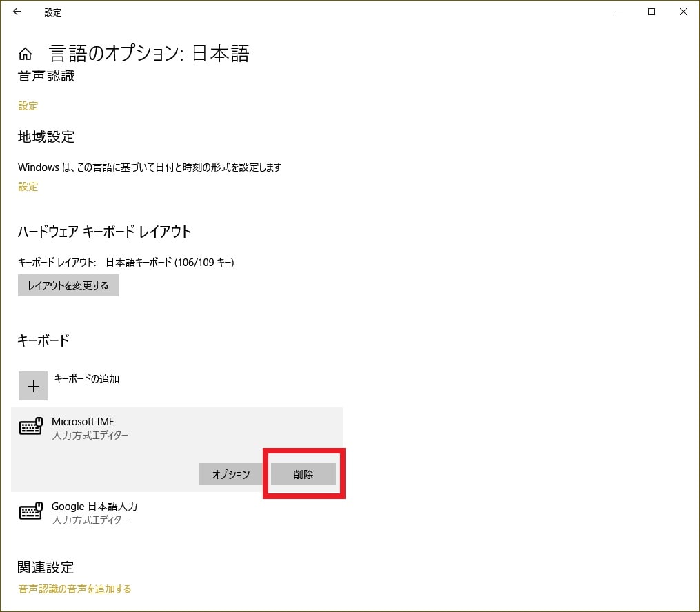Click the plus icon to add keyboard
700x612 pixels.
click(x=33, y=386)
